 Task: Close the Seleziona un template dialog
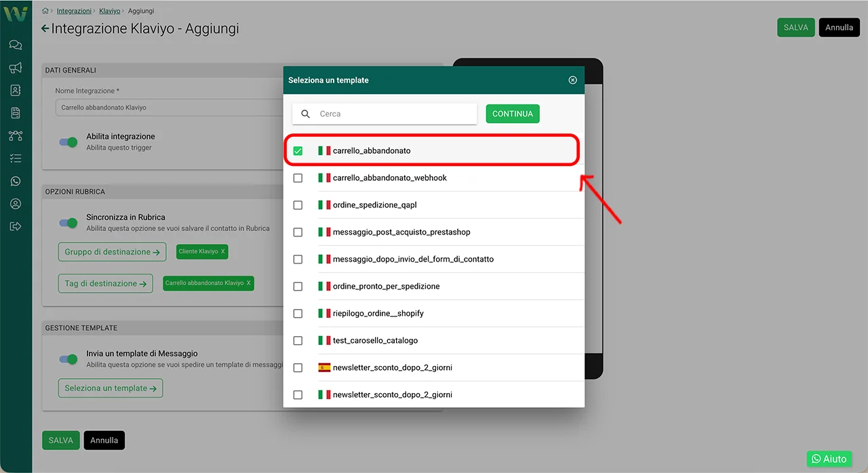pos(572,80)
